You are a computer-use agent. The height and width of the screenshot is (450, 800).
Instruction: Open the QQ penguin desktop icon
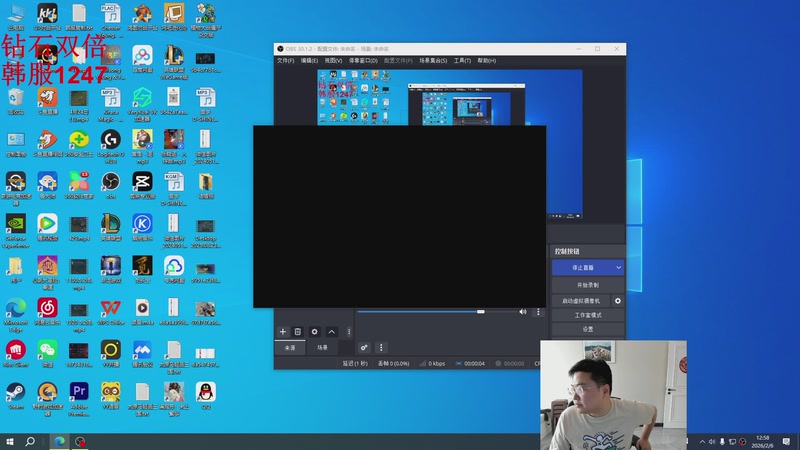click(x=206, y=396)
